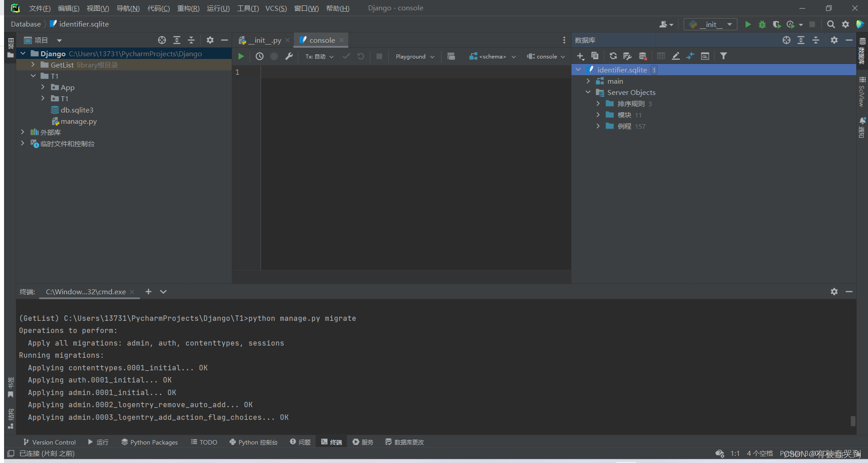
Task: Expand the App folder in project tree
Action: point(43,87)
